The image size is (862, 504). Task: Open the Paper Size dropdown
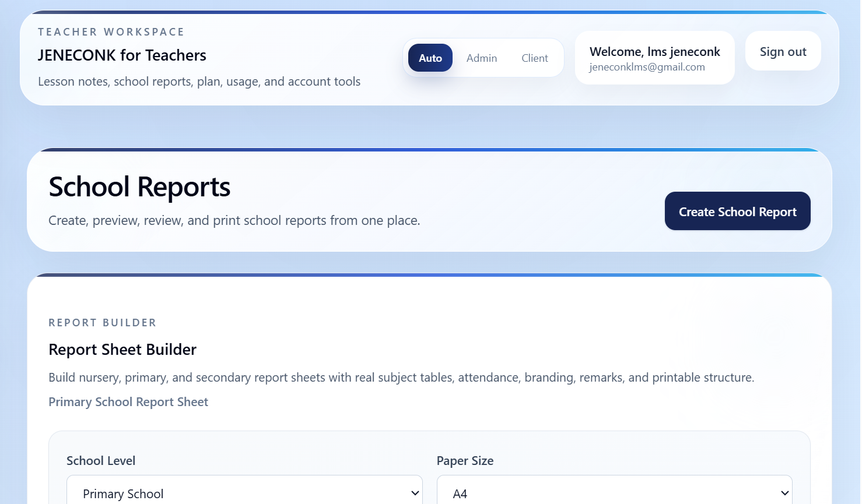pos(615,490)
